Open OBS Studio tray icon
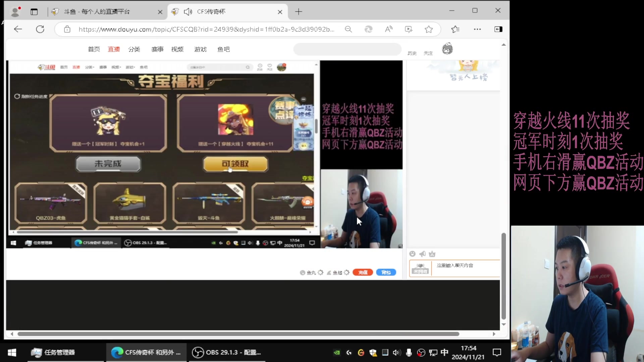 421,353
